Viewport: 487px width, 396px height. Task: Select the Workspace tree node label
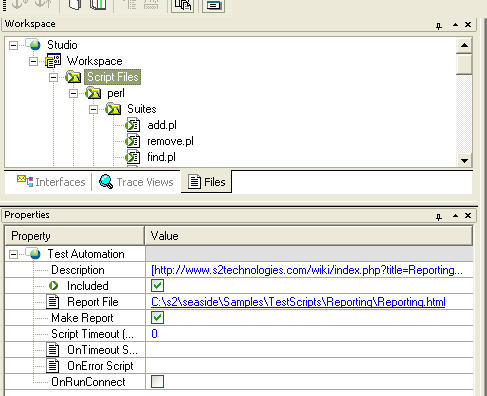tap(95, 61)
